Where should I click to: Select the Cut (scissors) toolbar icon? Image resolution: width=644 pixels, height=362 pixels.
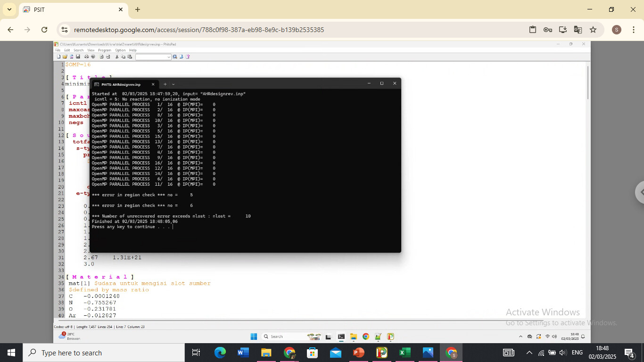[116, 57]
